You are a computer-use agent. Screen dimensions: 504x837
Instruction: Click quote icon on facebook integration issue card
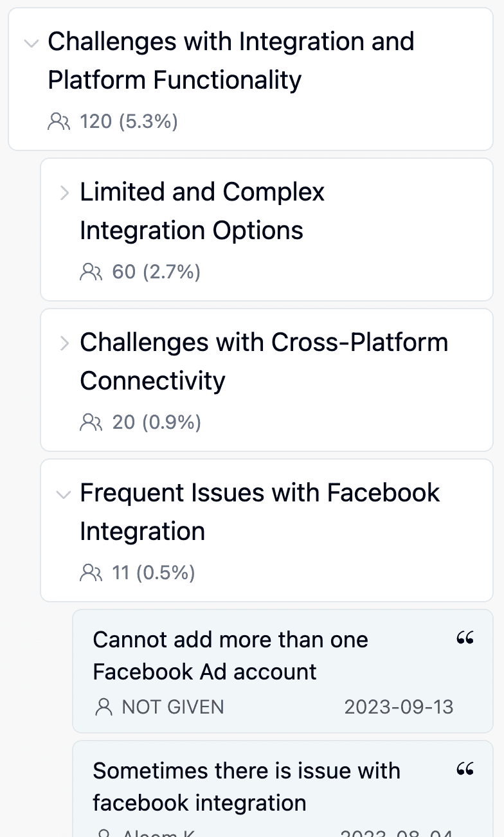pos(465,770)
